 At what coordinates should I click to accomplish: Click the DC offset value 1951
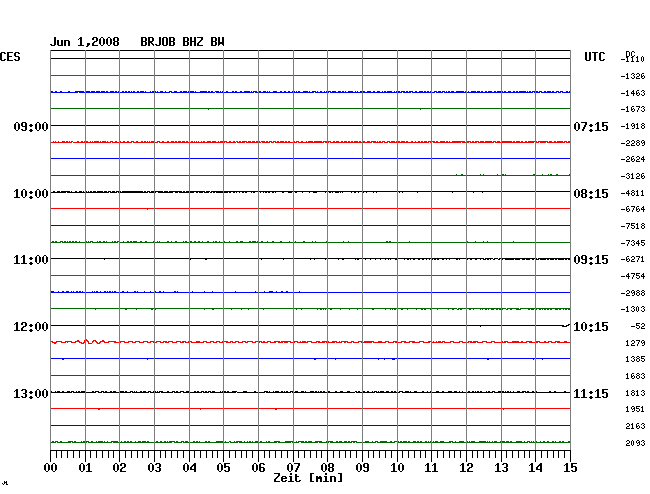tap(635, 409)
